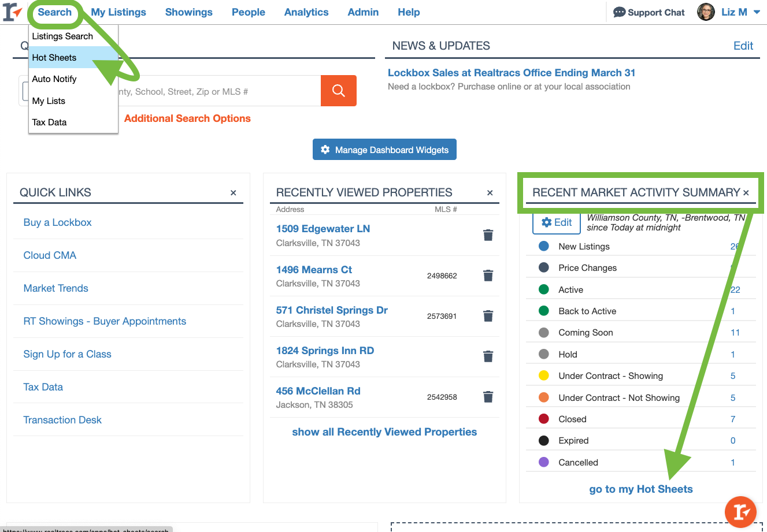Select Hot Sheets from the Search menu
The image size is (767, 532).
pyautogui.click(x=54, y=58)
